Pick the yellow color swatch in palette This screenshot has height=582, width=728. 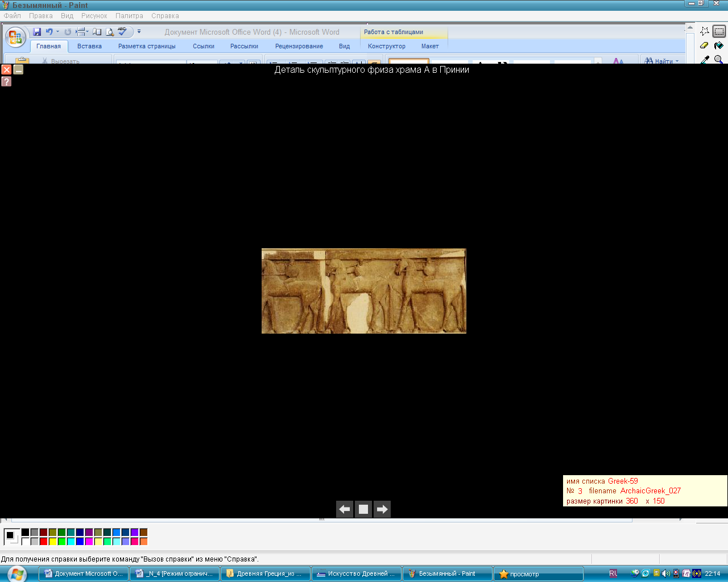click(52, 542)
